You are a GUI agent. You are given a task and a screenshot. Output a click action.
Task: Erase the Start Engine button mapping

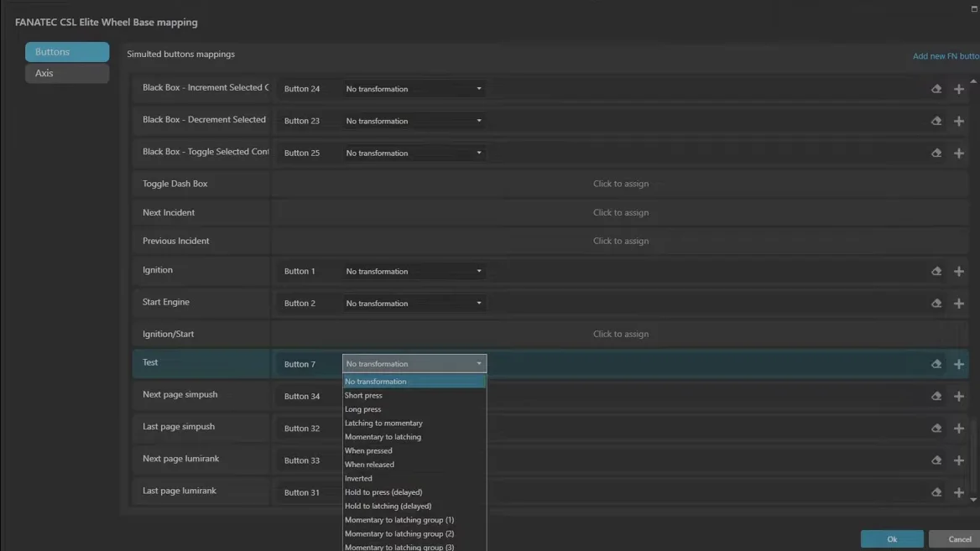[x=936, y=303]
